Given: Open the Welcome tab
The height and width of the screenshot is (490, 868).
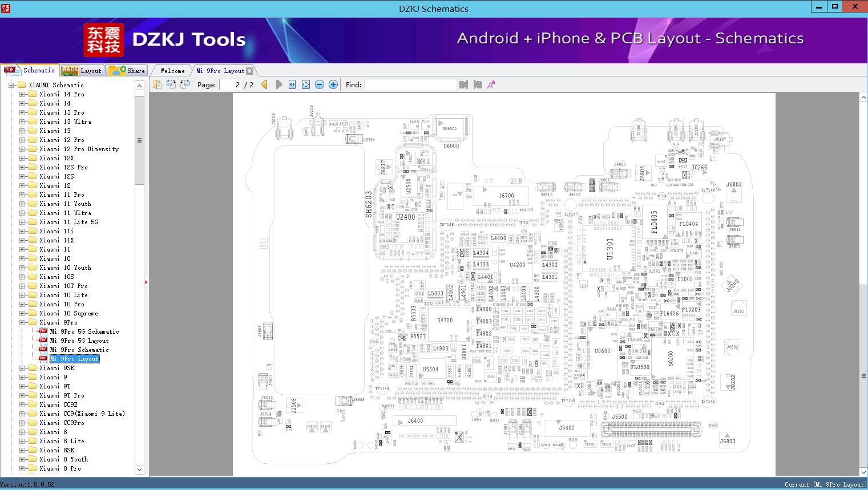Looking at the screenshot, I should coord(172,71).
